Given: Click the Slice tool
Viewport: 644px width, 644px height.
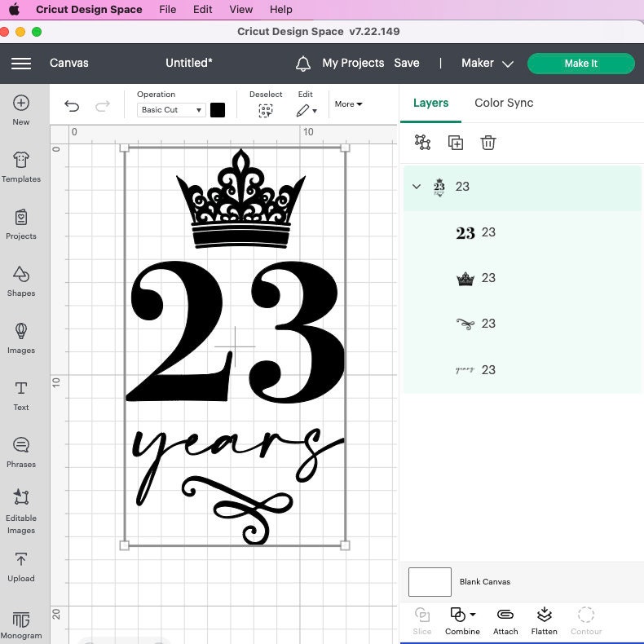Looking at the screenshot, I should point(421,621).
